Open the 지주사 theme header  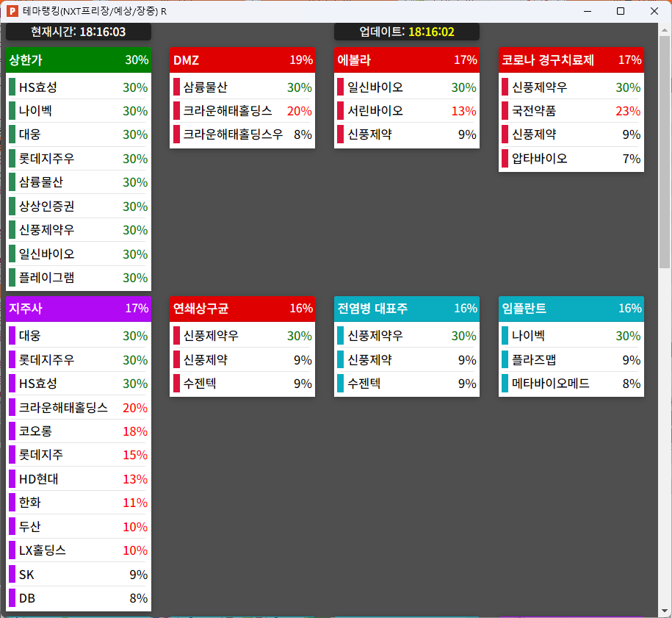pyautogui.click(x=79, y=309)
